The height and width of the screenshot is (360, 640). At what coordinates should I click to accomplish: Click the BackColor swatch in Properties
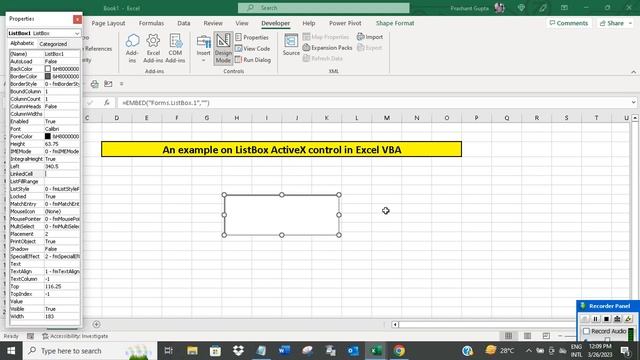pos(48,69)
